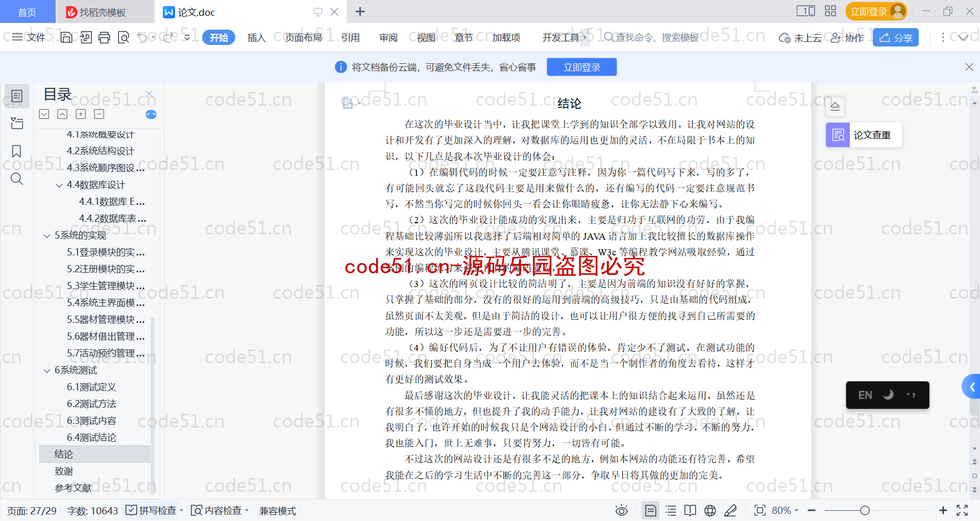The height and width of the screenshot is (521, 980).
Task: Switch to web layout globe icon
Action: coord(710,510)
